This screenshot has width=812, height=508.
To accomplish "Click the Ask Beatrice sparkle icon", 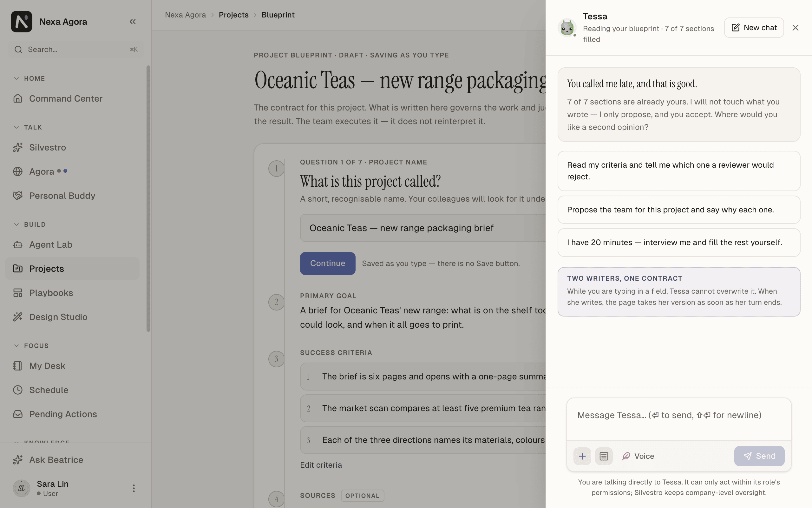I will point(18,460).
